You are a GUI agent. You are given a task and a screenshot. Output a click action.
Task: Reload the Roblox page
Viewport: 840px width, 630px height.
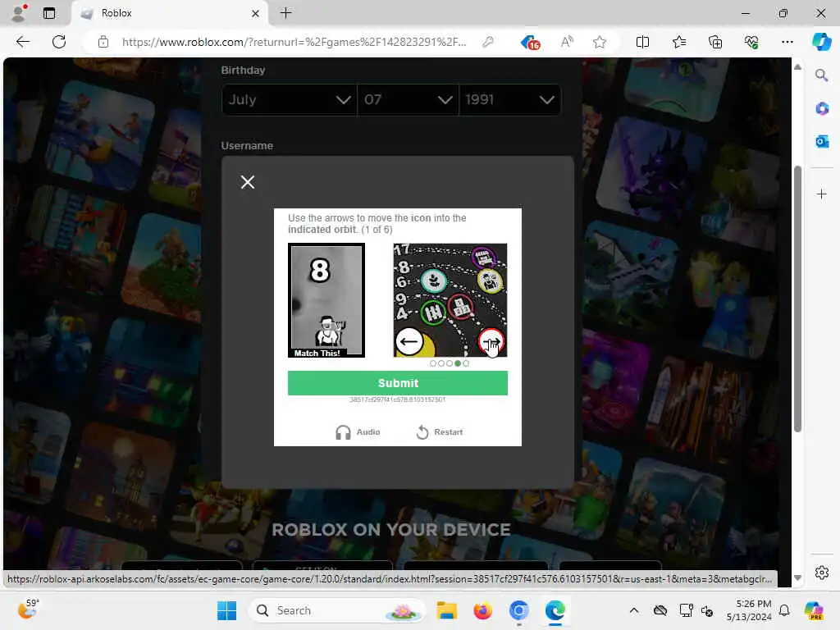pyautogui.click(x=59, y=42)
